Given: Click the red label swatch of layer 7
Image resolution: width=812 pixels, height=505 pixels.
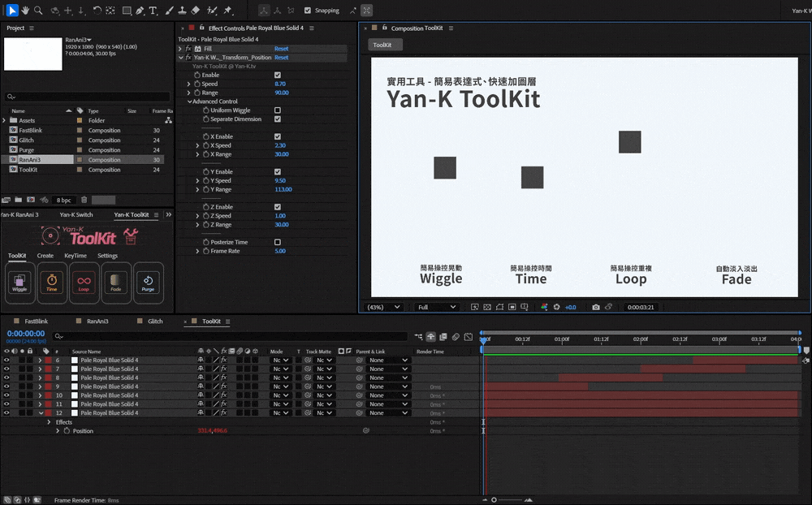Looking at the screenshot, I should (48, 369).
